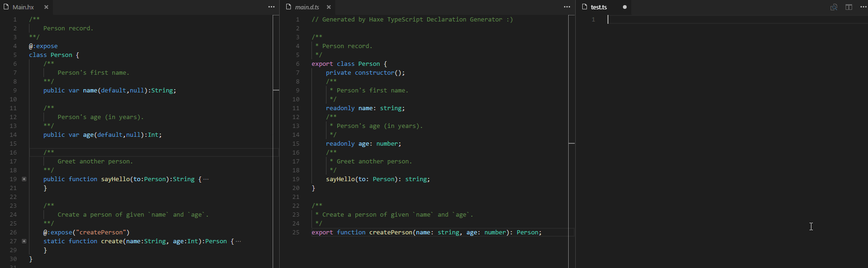Screen dimensions: 868x268
Task: Expand the folded sayHello function
Action: 24,179
